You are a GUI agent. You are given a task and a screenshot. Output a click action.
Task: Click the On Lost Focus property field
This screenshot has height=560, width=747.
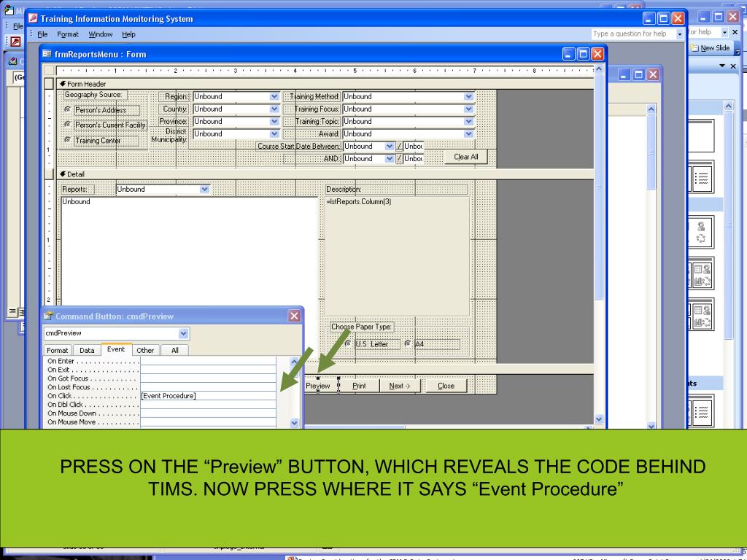click(208, 387)
